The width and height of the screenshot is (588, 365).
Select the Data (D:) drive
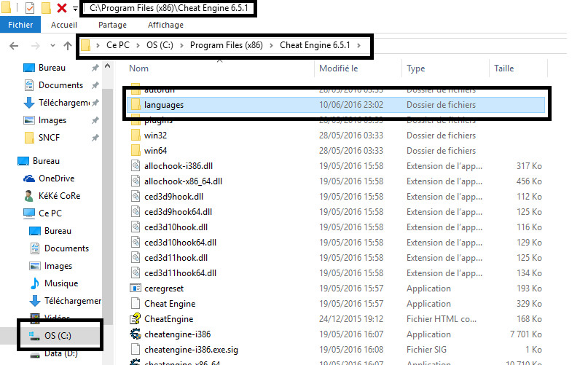tap(60, 353)
